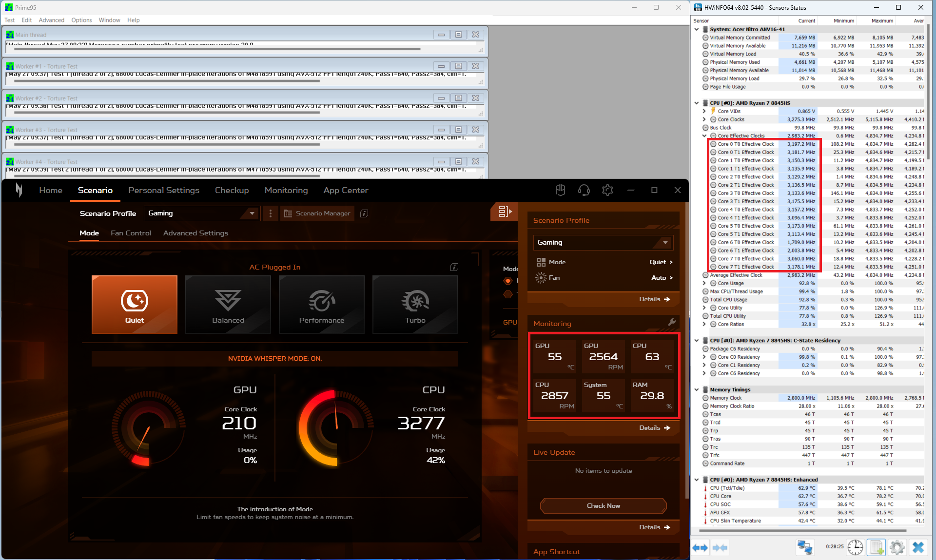Select Quiet mode
The width and height of the screenshot is (936, 560).
coord(135,305)
